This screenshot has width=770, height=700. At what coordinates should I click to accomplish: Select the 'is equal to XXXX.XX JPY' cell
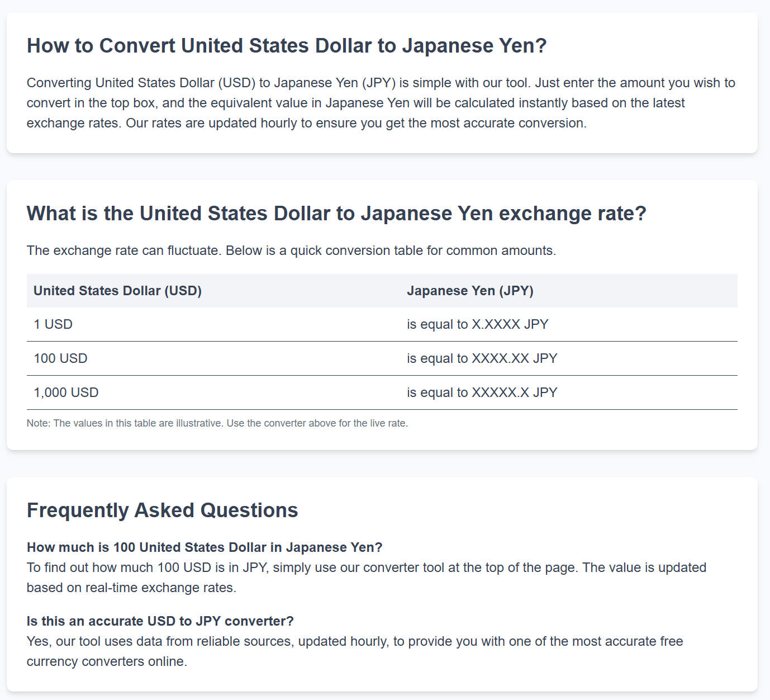tap(569, 358)
